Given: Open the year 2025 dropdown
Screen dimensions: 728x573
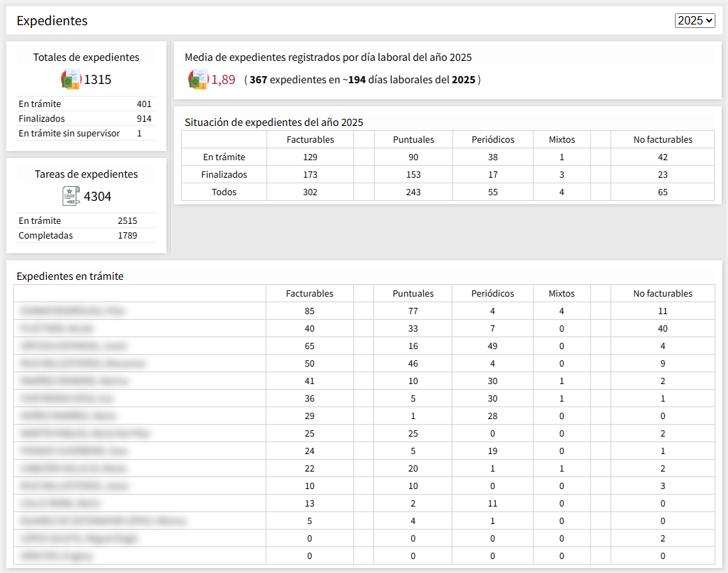Looking at the screenshot, I should [x=694, y=20].
